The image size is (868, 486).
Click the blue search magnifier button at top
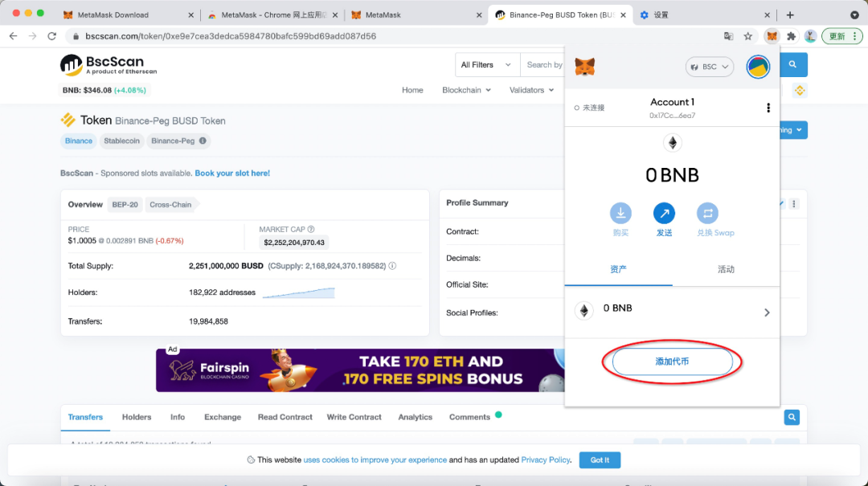[x=792, y=65]
